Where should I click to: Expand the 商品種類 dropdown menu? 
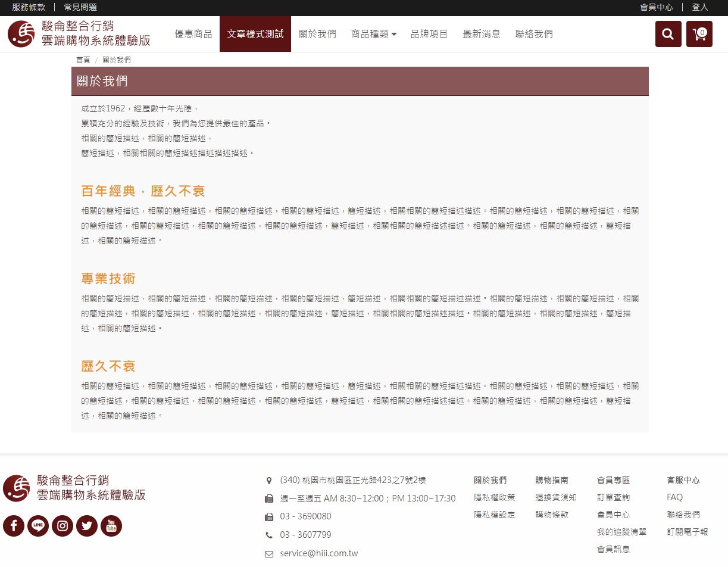[x=374, y=34]
